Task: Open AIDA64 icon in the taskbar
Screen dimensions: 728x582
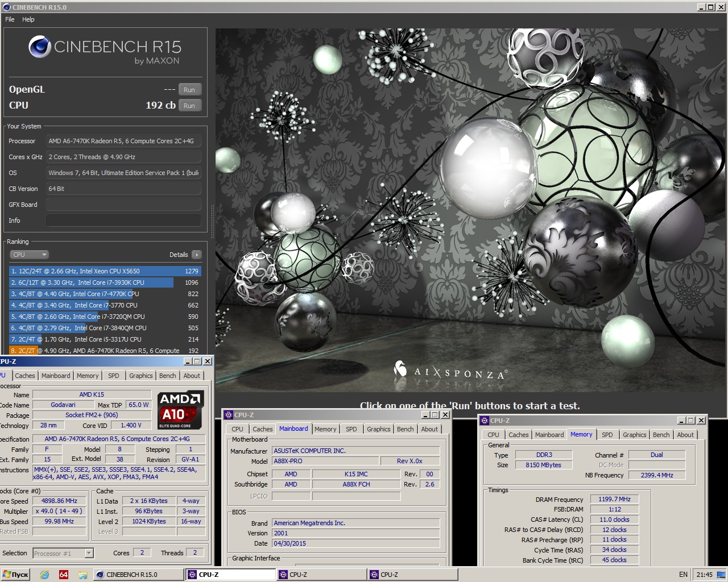Action: tap(64, 575)
